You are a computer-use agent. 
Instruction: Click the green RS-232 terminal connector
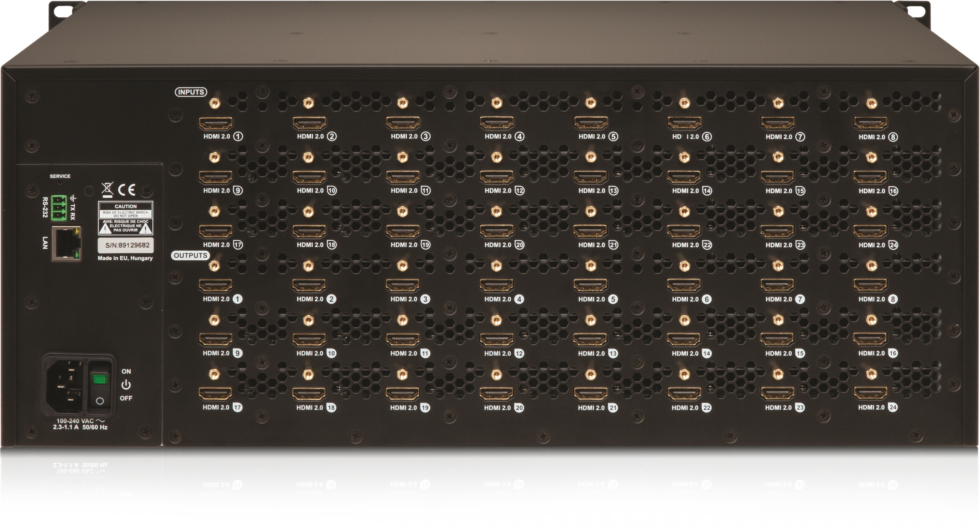[x=59, y=208]
